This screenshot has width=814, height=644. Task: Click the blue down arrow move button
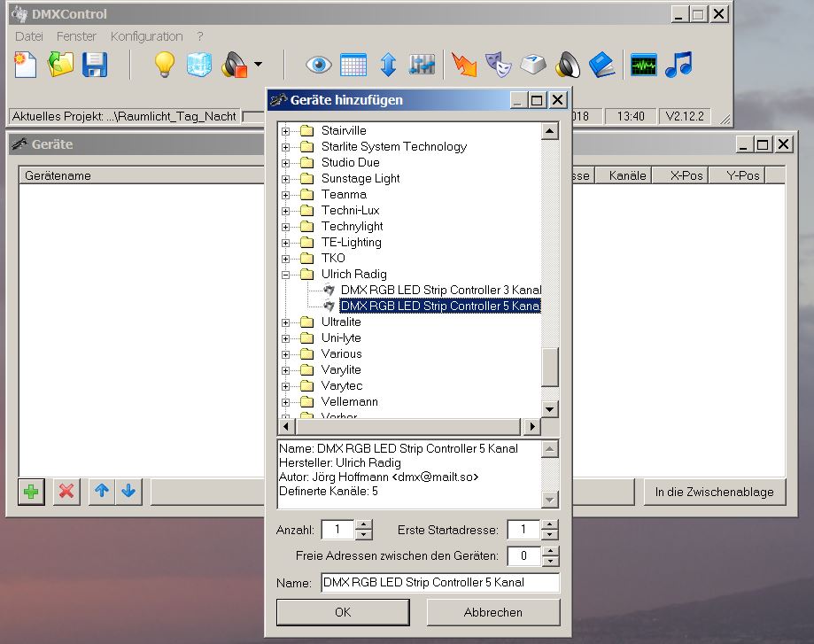pyautogui.click(x=128, y=492)
